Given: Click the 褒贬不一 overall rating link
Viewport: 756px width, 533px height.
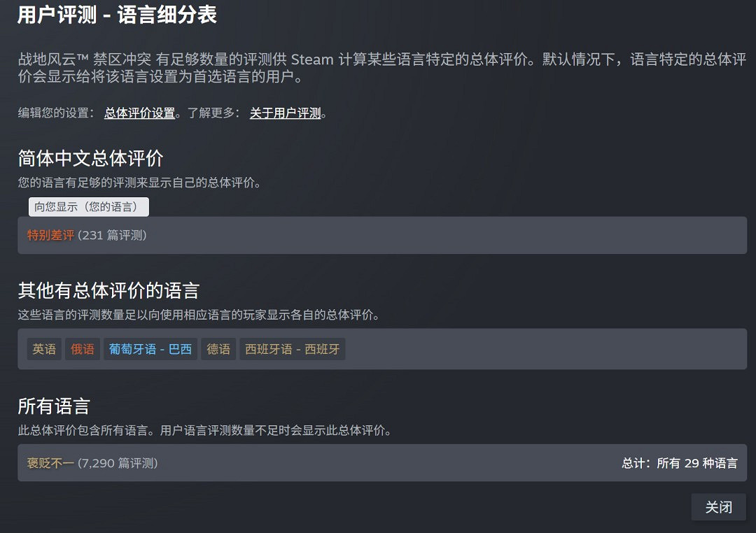Looking at the screenshot, I should tap(50, 463).
